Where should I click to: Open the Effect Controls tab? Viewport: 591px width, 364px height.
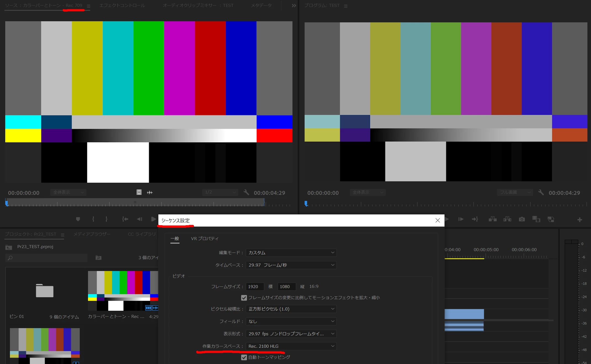[122, 6]
